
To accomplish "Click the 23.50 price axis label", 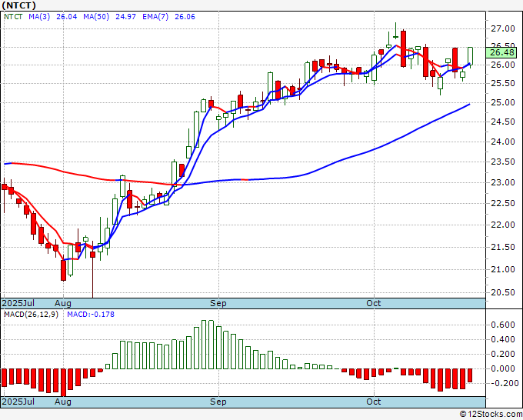I will pos(503,162).
